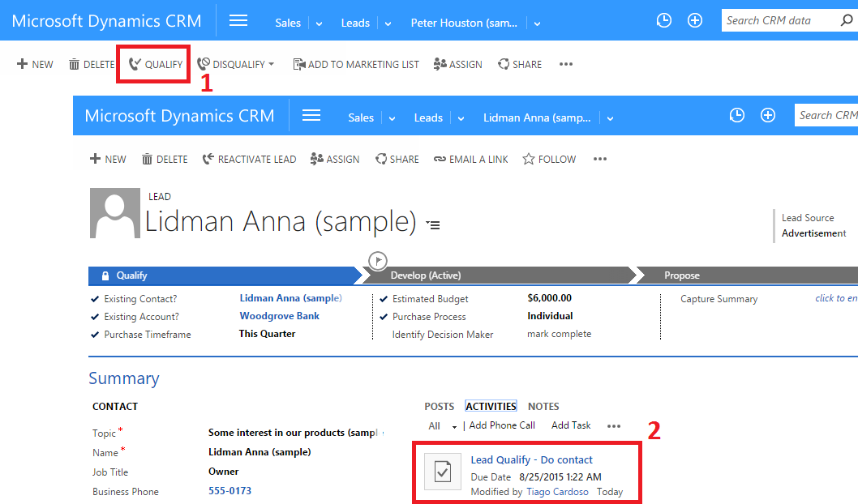Screen dimensions: 858x504
Task: Click the Follow star icon
Action: pyautogui.click(x=528, y=159)
